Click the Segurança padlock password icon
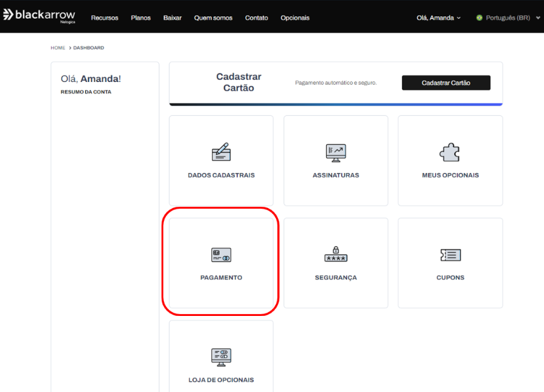544x392 pixels. pyautogui.click(x=336, y=254)
